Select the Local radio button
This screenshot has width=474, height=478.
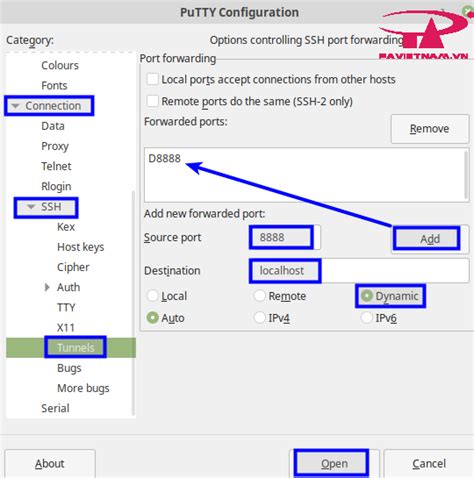point(152,296)
